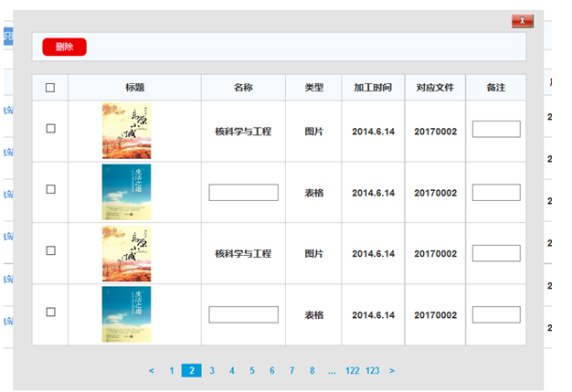
Task: Jump to page 3 in pagination
Action: [x=212, y=371]
